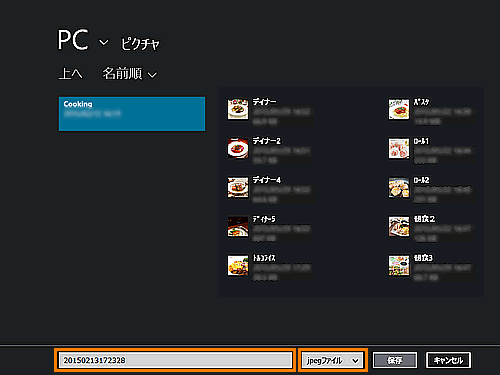Click the 保存 (Save) button
The height and width of the screenshot is (375, 500).
tap(395, 360)
